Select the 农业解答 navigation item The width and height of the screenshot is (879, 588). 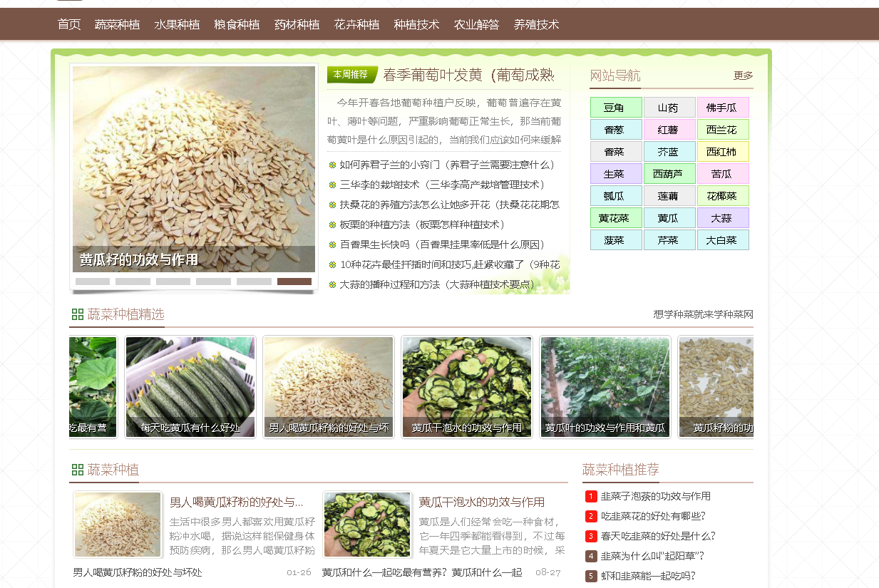(x=478, y=24)
